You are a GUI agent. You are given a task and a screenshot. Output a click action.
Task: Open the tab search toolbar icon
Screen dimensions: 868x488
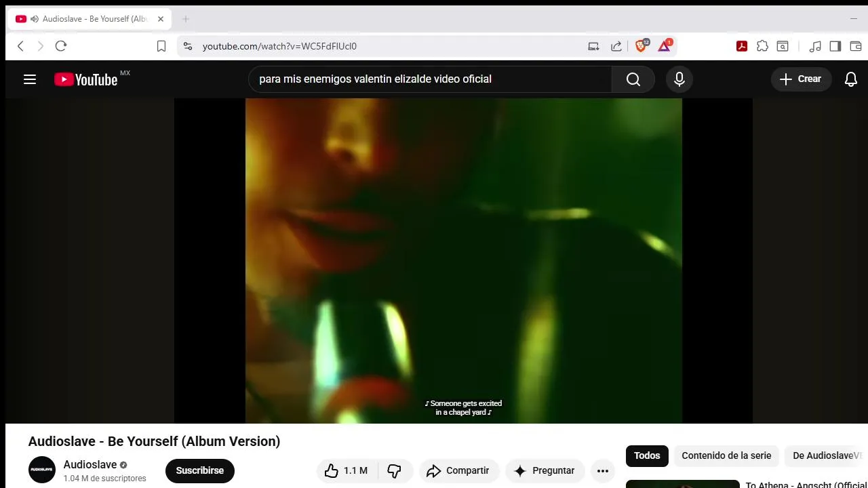click(x=783, y=46)
